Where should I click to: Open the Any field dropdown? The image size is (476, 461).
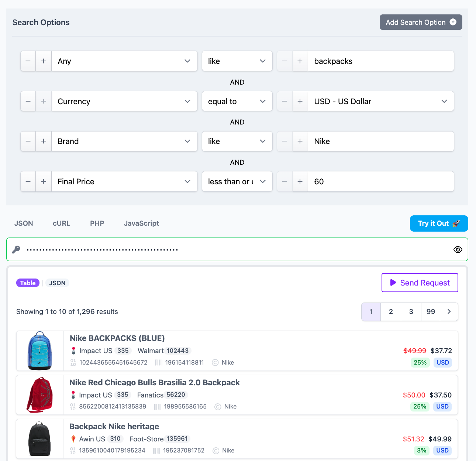124,61
